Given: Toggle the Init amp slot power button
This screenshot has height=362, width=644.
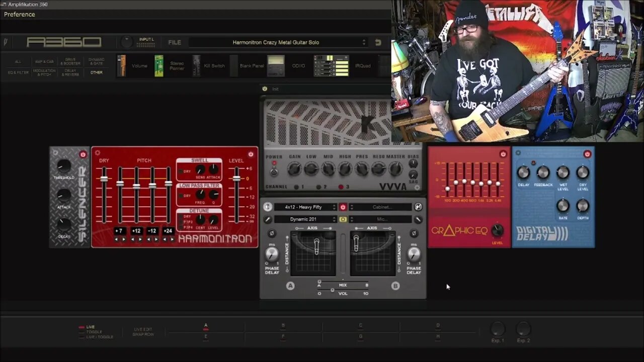Looking at the screenshot, I should [x=265, y=88].
